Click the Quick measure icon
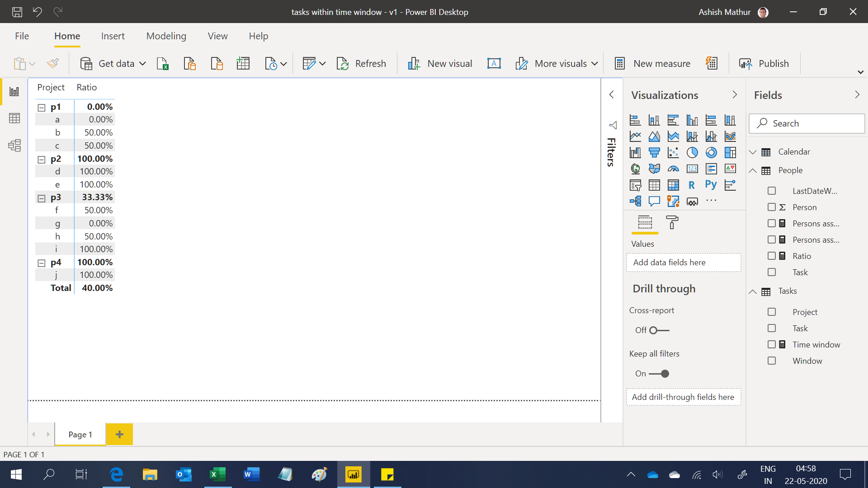The height and width of the screenshot is (488, 868). point(712,64)
